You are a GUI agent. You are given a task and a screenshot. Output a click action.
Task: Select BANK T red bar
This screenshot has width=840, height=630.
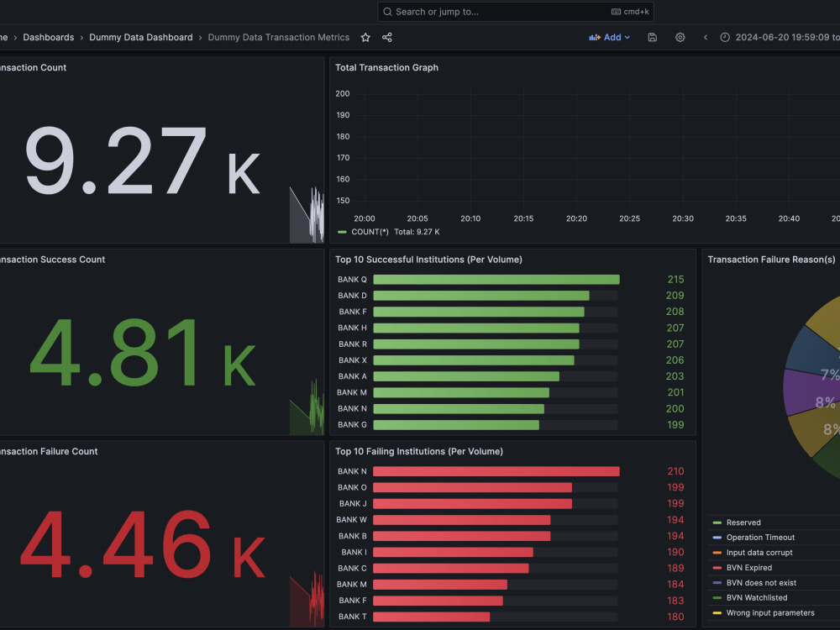click(x=431, y=617)
